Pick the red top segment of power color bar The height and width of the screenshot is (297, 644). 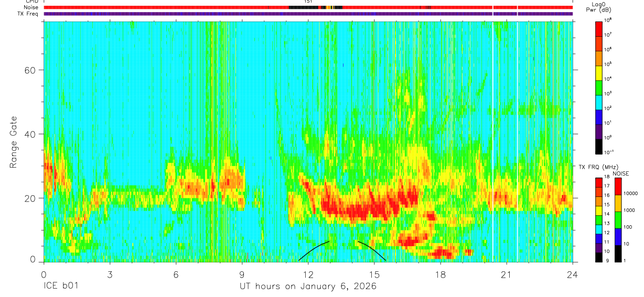599,28
